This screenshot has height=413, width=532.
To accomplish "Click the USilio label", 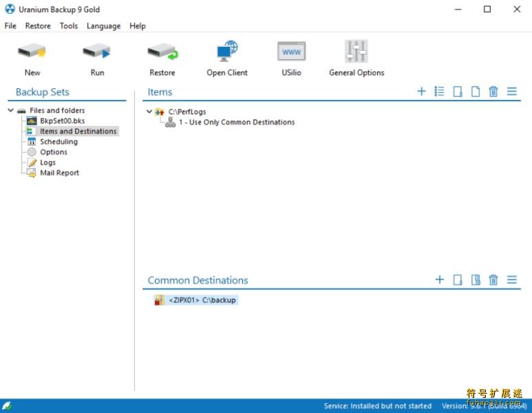I will (291, 73).
